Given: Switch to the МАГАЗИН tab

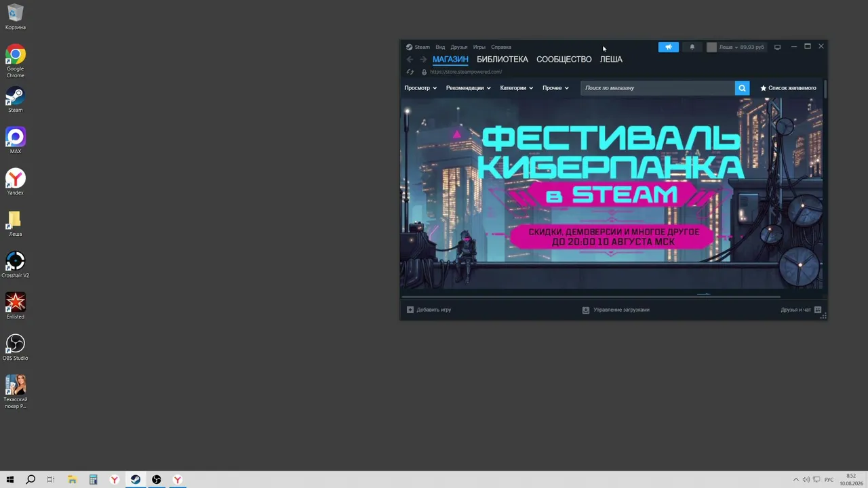Looking at the screenshot, I should 450,60.
